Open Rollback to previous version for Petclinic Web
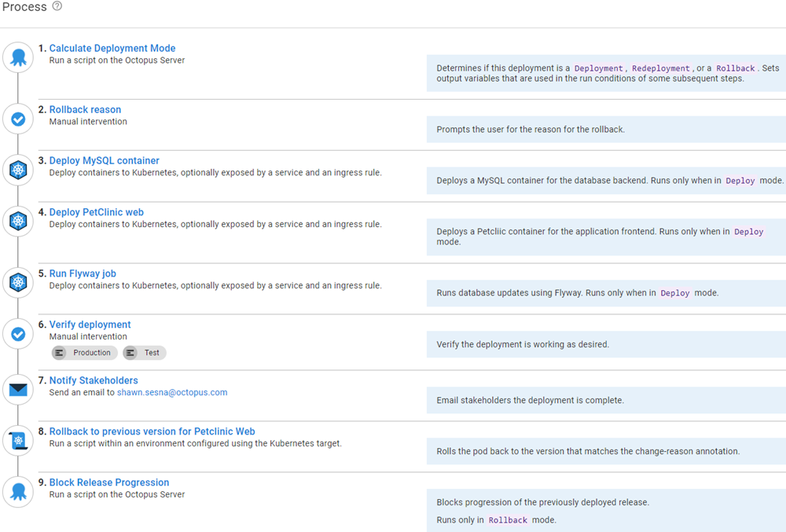The height and width of the screenshot is (532, 786). coord(152,431)
